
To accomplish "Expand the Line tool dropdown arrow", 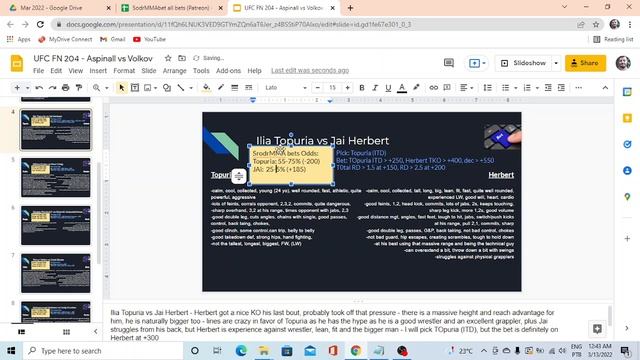I will (x=191, y=88).
